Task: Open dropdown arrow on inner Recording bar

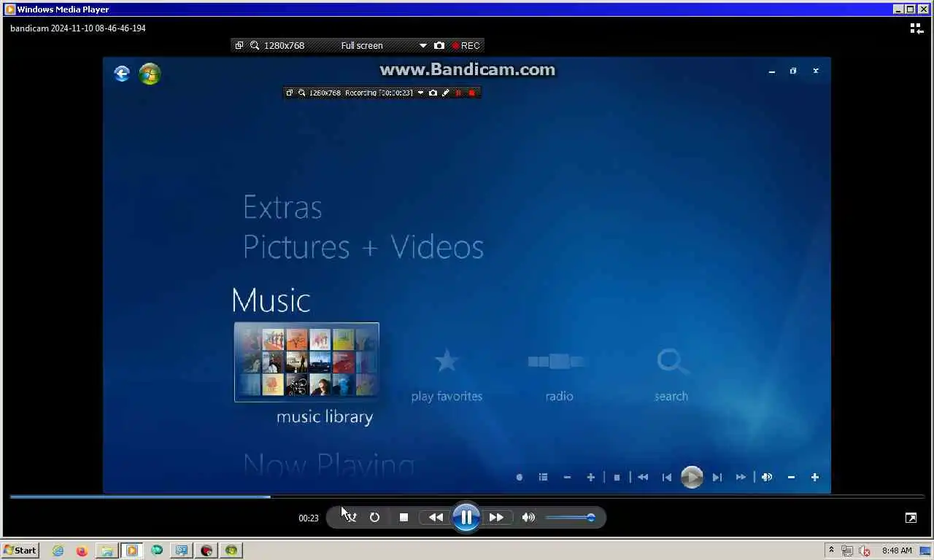Action: [x=420, y=93]
